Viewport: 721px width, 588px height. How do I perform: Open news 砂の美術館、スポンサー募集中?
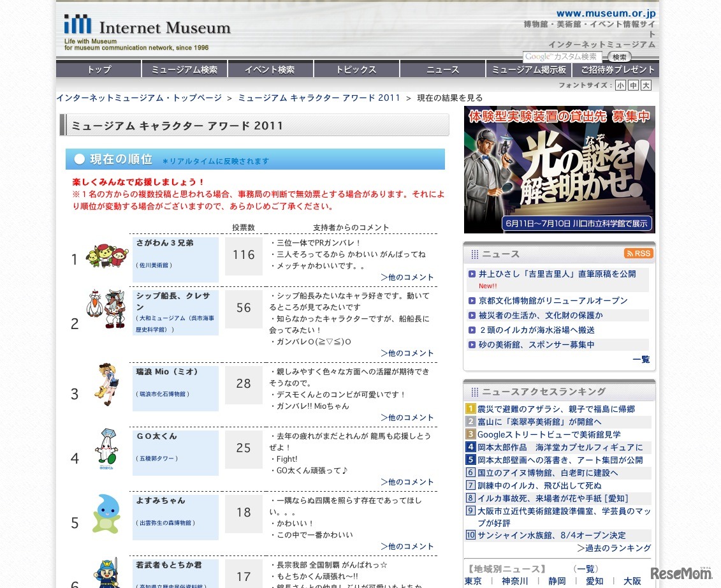pyautogui.click(x=537, y=344)
